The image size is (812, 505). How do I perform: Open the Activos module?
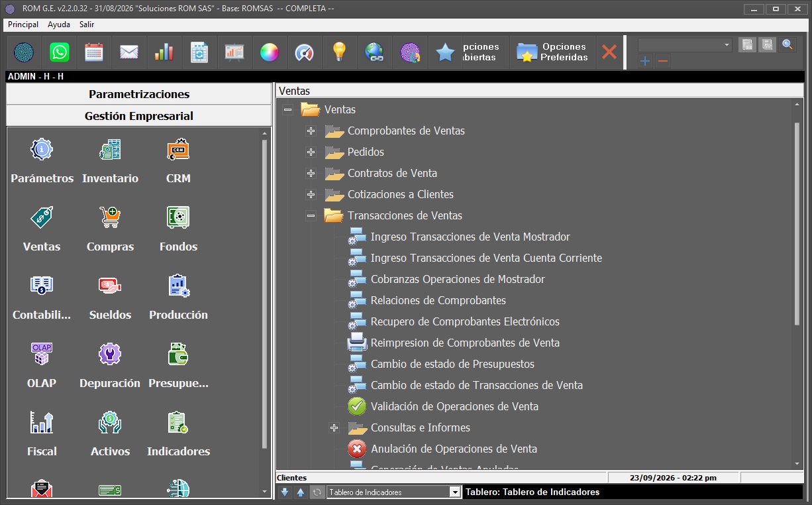pos(110,434)
